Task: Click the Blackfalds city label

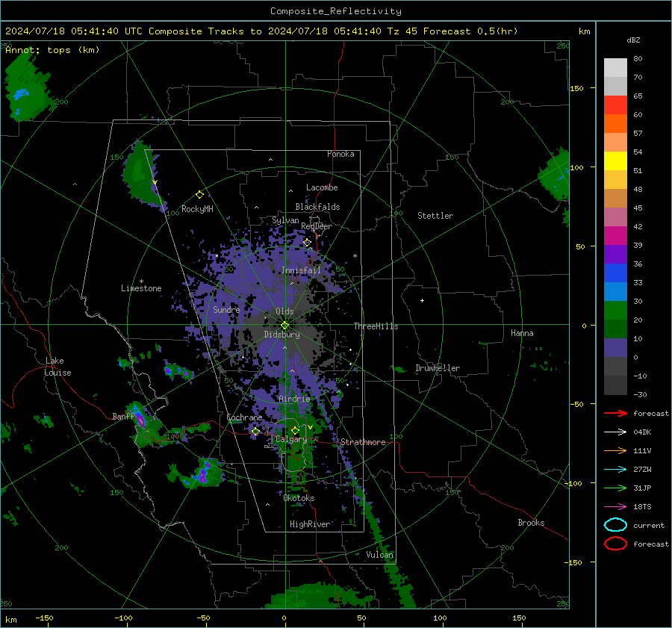Action: 317,207
